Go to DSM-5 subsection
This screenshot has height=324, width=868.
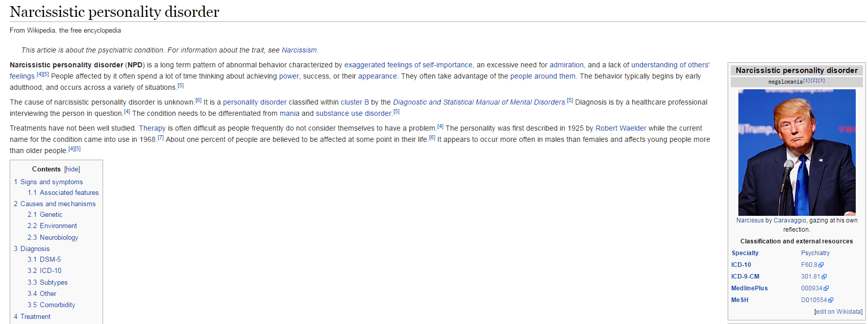coord(44,259)
